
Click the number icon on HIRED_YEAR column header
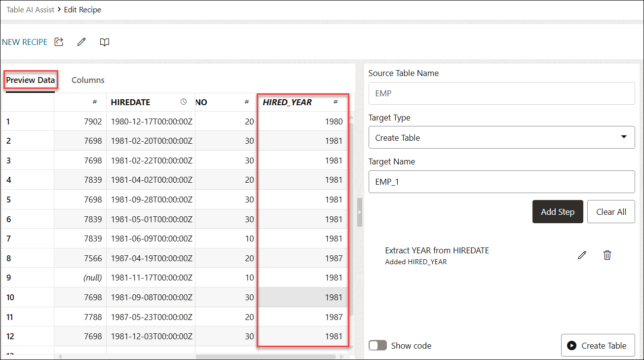(336, 103)
